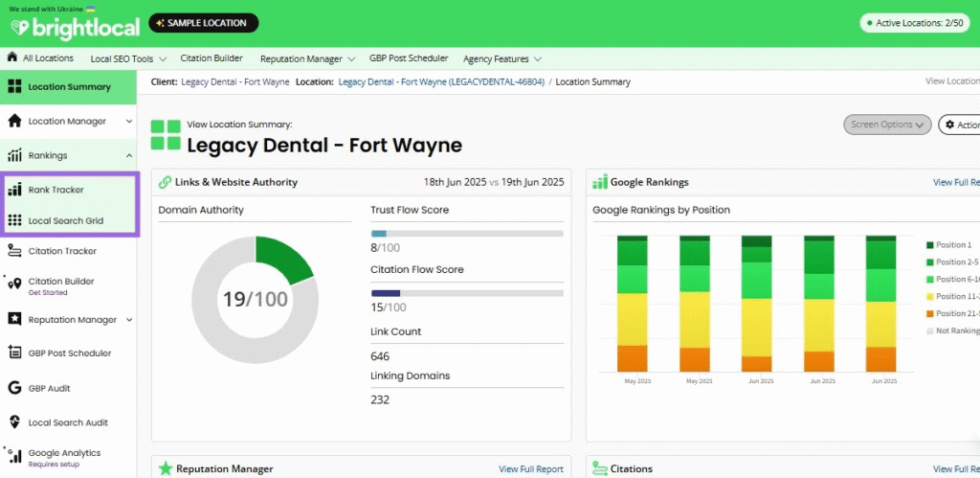Screen dimensions: 980x478
Task: Click the GBP Audit sidebar item
Action: coord(69,388)
